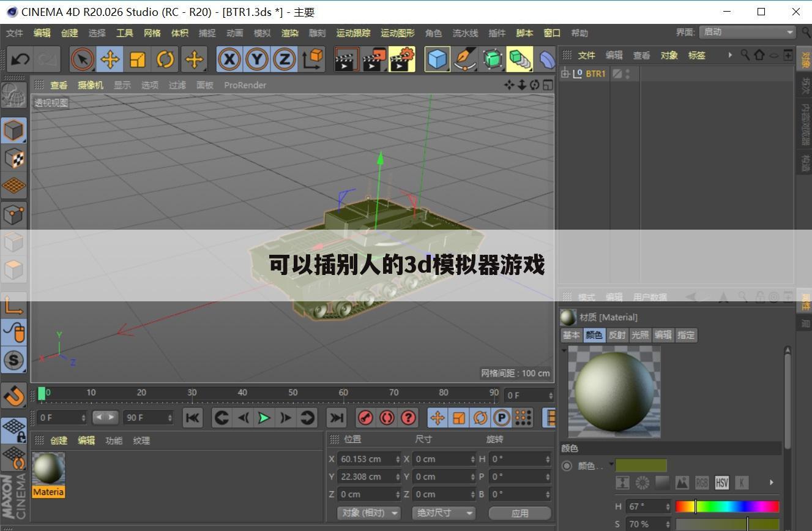
Task: Expand the BTR1 object tree node
Action: coord(565,73)
